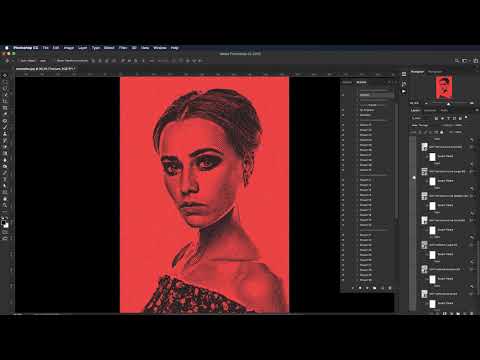Select the Eyedropper tool
This screenshot has width=480, height=360.
coord(5,115)
